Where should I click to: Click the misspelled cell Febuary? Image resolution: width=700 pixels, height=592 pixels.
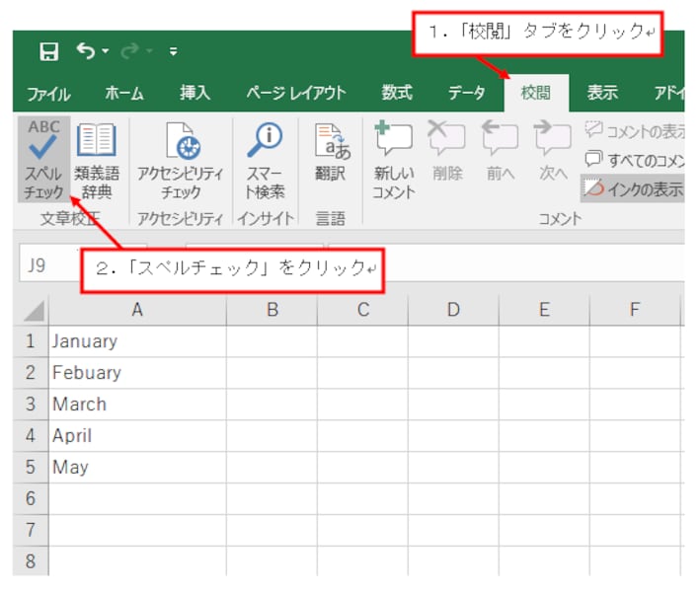(137, 373)
